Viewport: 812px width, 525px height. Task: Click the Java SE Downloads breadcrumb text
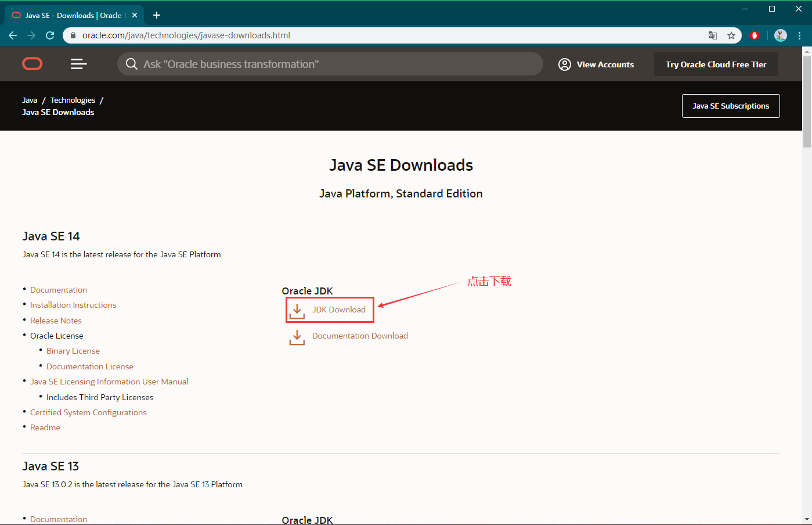[x=58, y=112]
